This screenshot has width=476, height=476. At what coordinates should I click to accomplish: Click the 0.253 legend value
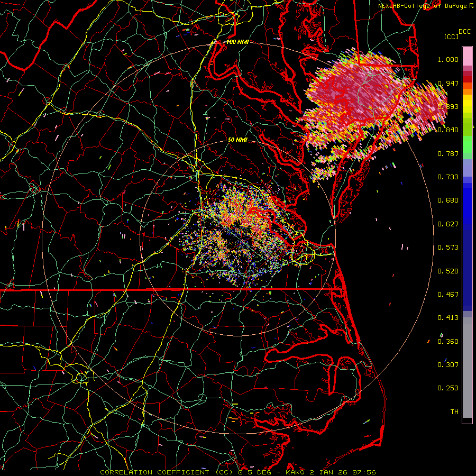[x=448, y=388]
